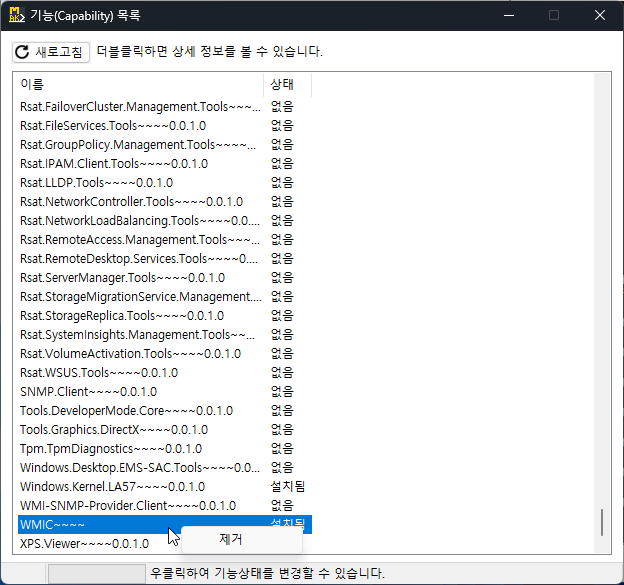The height and width of the screenshot is (585, 624).
Task: Select Rsat.VolumeActivation.Tools row
Action: coord(165,354)
